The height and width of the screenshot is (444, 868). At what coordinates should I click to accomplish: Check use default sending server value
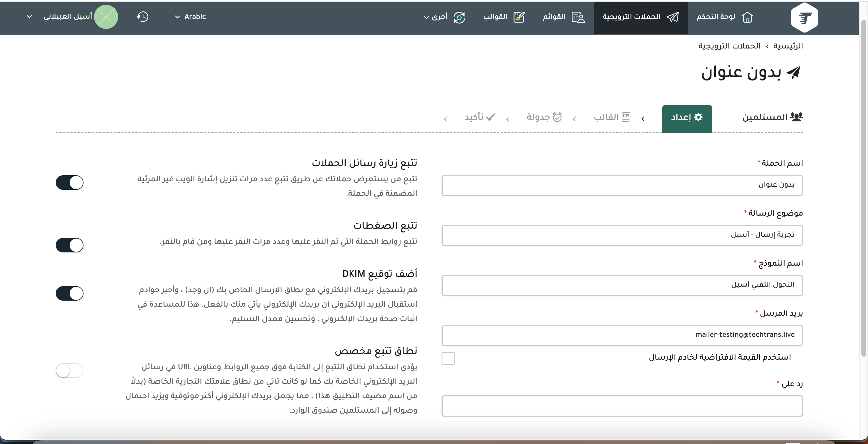[x=448, y=358]
